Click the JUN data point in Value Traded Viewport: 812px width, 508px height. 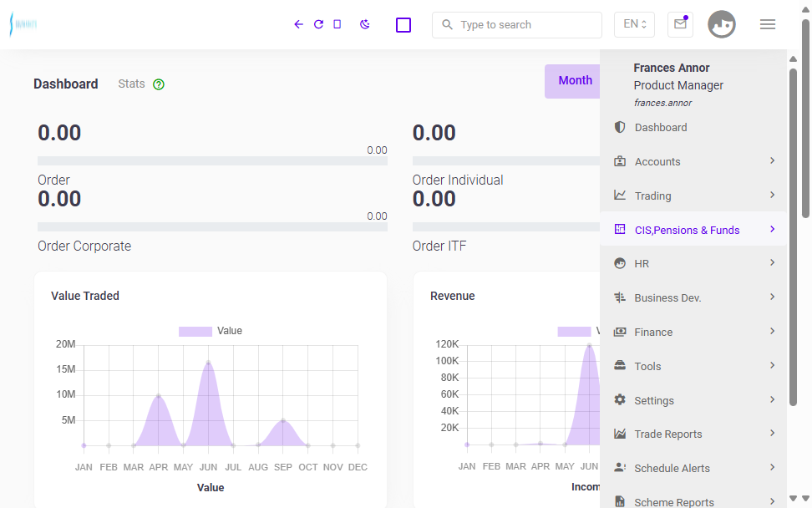208,363
